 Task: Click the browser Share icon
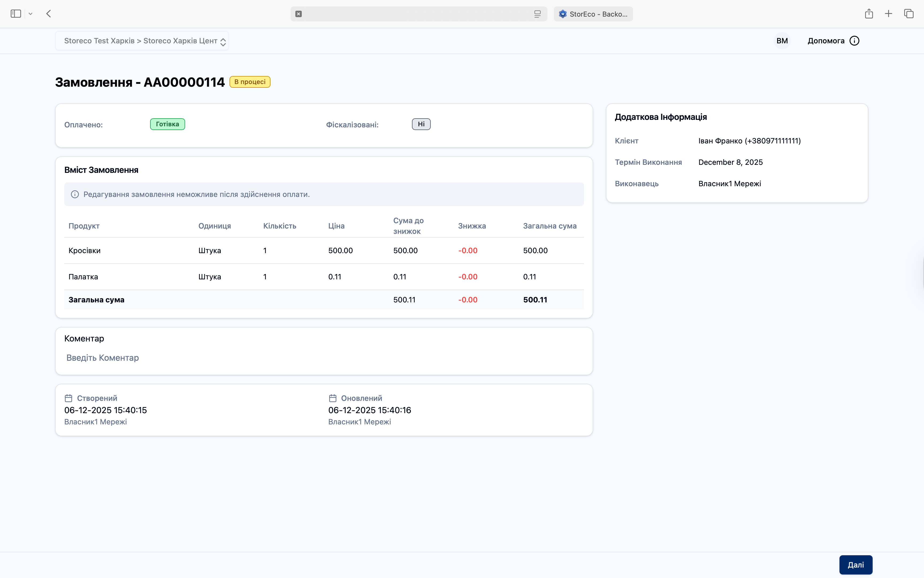click(x=869, y=14)
